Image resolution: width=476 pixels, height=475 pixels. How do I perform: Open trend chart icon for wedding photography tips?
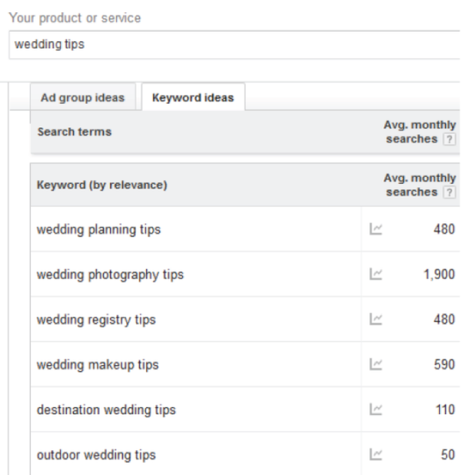373,274
